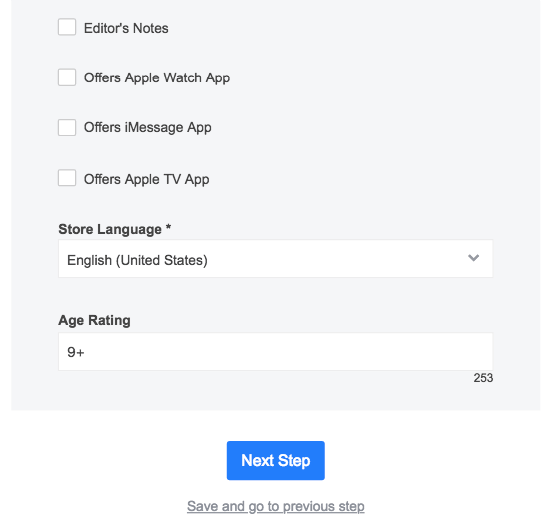This screenshot has width=550, height=520.
Task: Click the Offers iMessage App label
Action: pos(147,128)
